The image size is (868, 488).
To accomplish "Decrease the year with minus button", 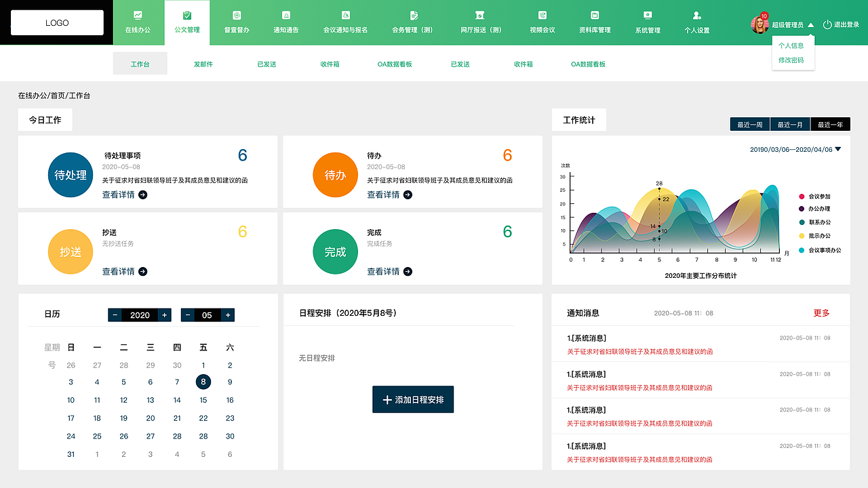I will (x=115, y=315).
